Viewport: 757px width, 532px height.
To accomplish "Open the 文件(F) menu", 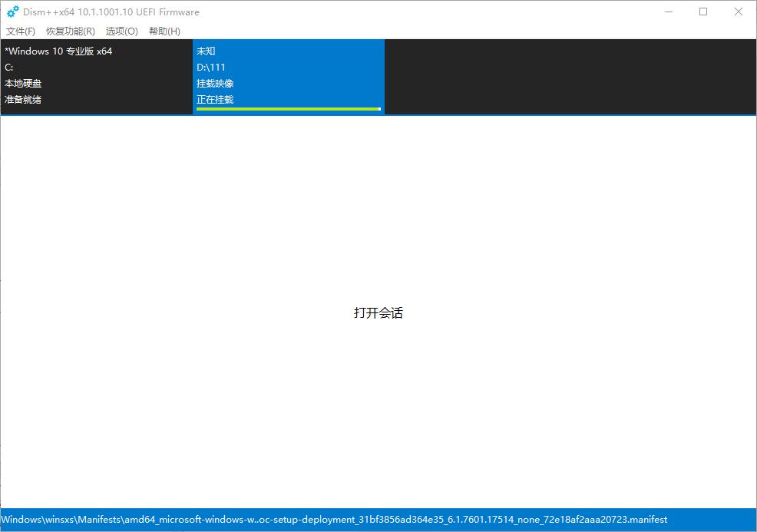I will pyautogui.click(x=20, y=31).
